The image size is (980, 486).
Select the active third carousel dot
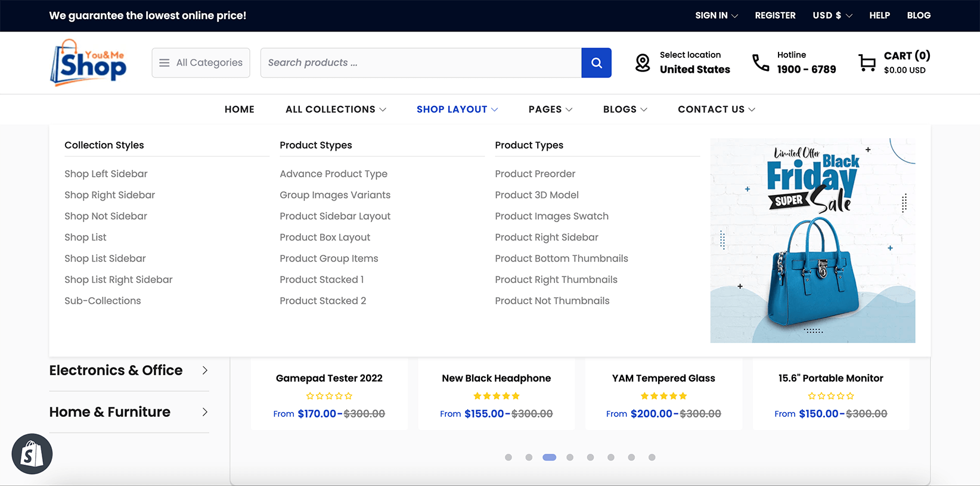[550, 457]
